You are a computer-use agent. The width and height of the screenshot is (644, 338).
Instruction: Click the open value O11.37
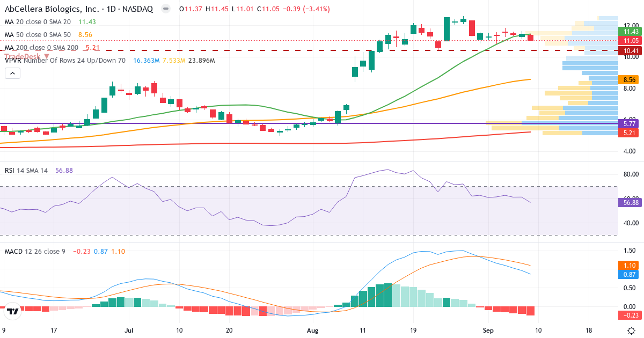click(192, 9)
